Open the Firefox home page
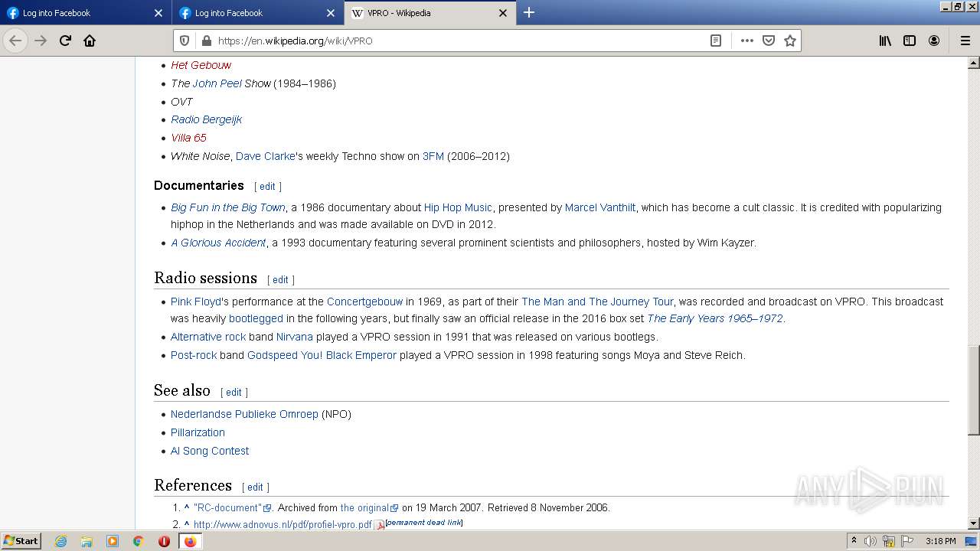Viewport: 980px width, 551px height. [90, 41]
